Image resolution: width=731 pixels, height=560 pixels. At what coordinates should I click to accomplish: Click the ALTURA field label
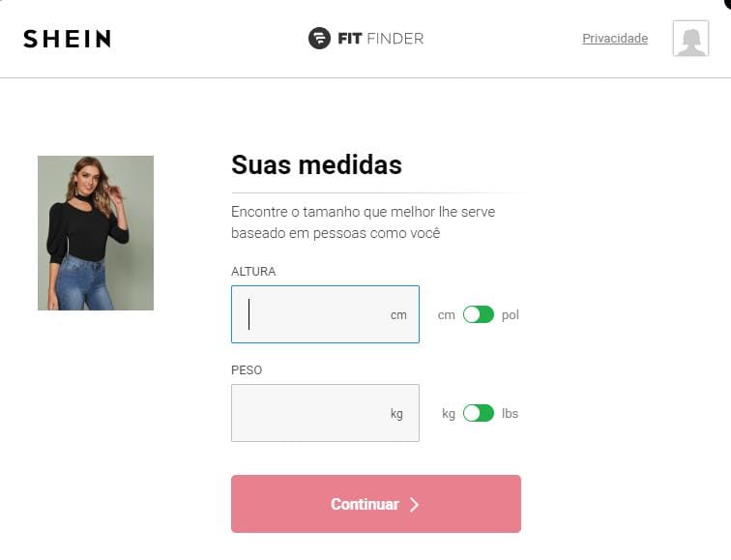click(253, 272)
